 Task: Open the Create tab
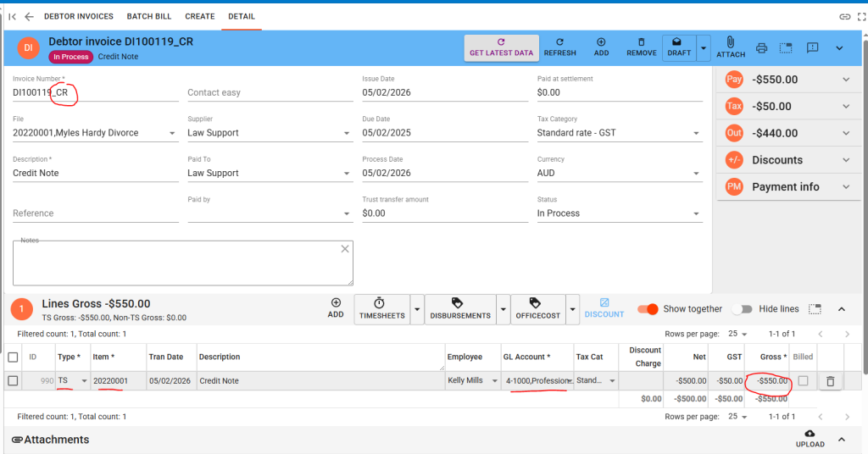click(199, 16)
